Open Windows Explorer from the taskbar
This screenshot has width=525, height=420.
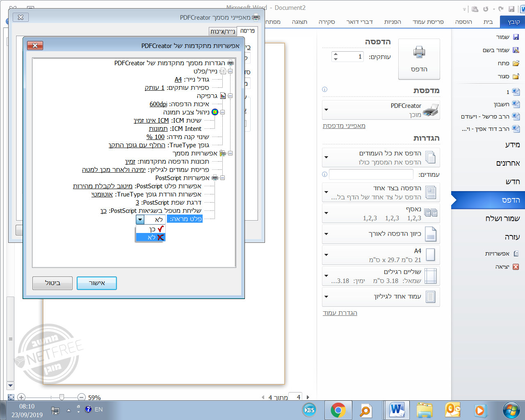tap(425, 410)
